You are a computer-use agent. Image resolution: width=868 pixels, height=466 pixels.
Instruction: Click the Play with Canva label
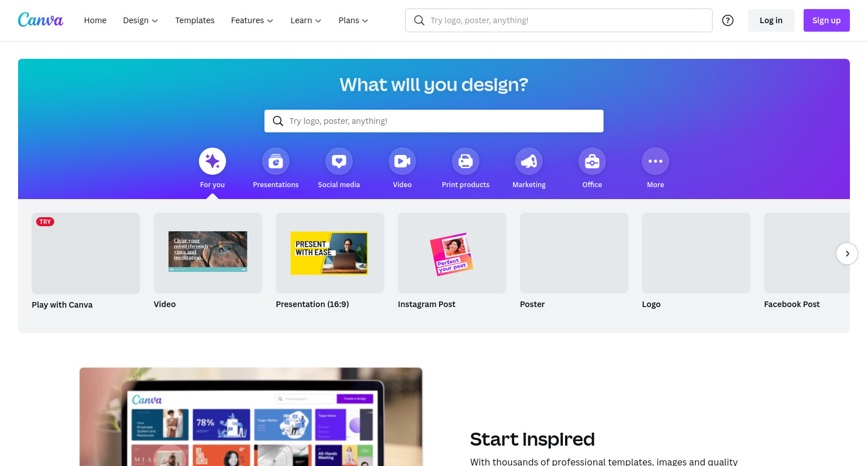click(x=62, y=305)
